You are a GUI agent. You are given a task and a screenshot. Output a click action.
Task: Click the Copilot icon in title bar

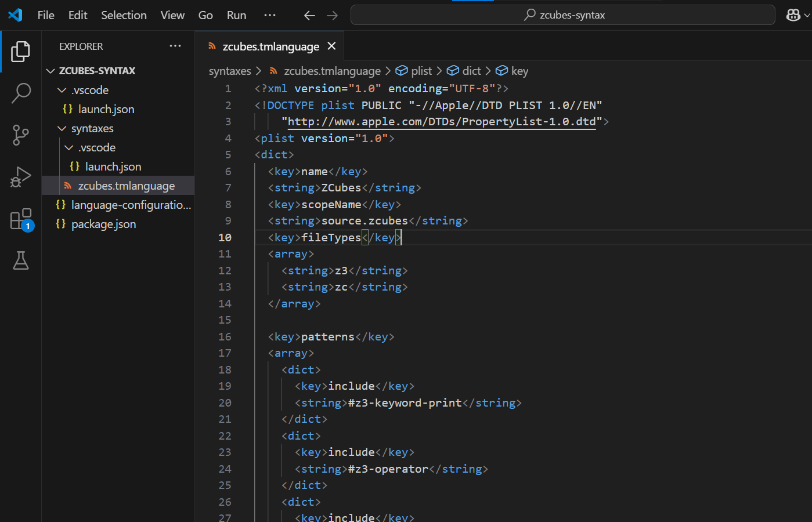click(x=793, y=15)
